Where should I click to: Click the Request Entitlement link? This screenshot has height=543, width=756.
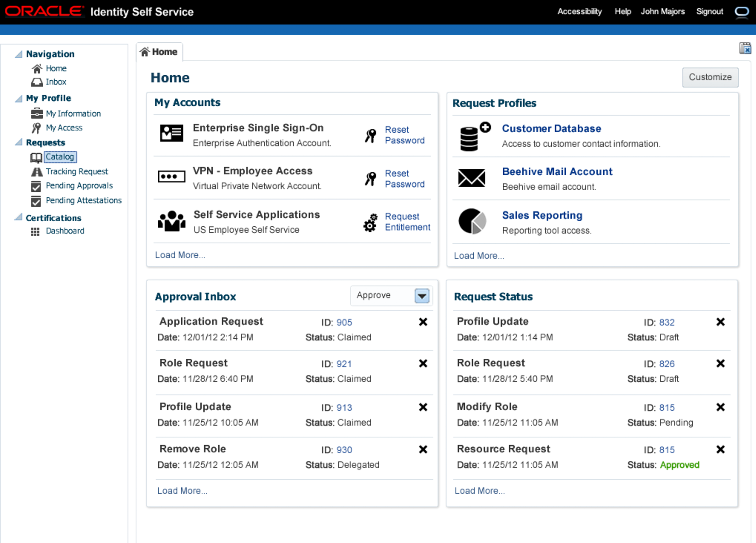(408, 222)
